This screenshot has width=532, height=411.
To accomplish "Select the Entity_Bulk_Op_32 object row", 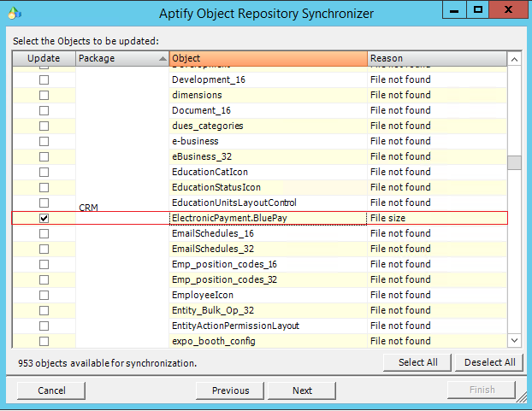I will (268, 311).
